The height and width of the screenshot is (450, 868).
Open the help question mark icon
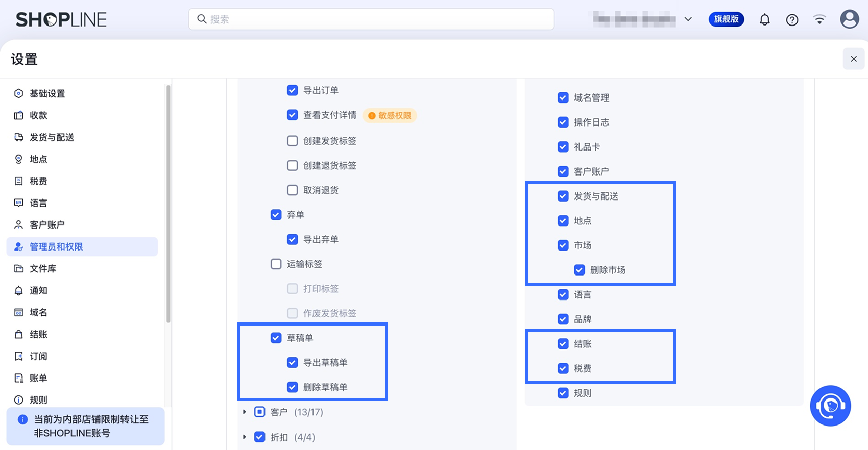click(792, 20)
